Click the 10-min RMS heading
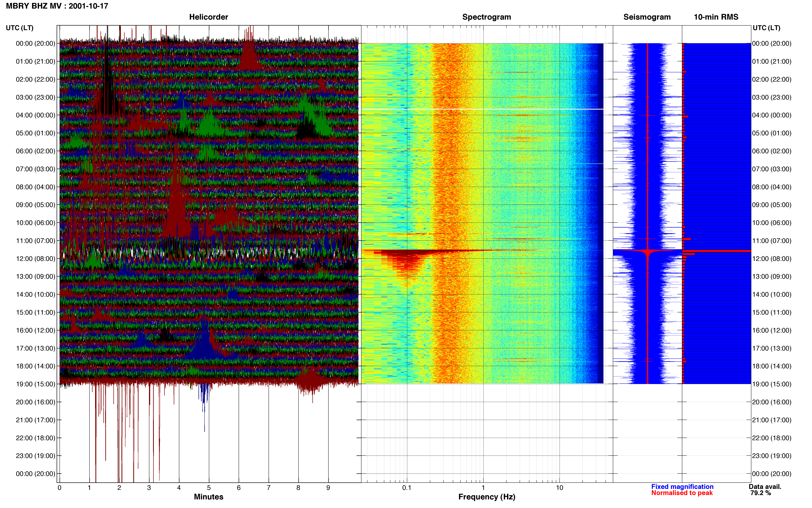This screenshot has width=812, height=508. point(716,17)
